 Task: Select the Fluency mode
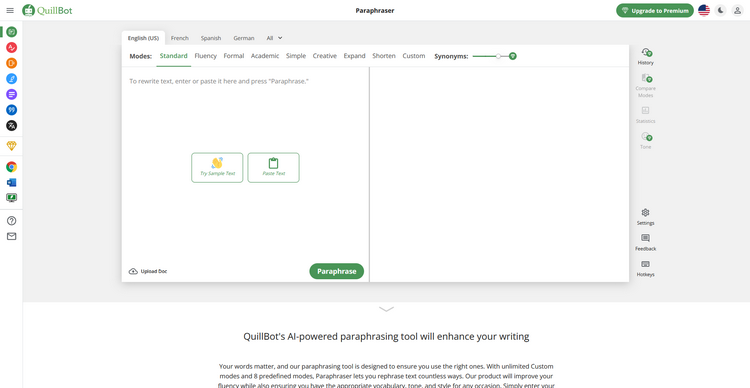pyautogui.click(x=206, y=56)
